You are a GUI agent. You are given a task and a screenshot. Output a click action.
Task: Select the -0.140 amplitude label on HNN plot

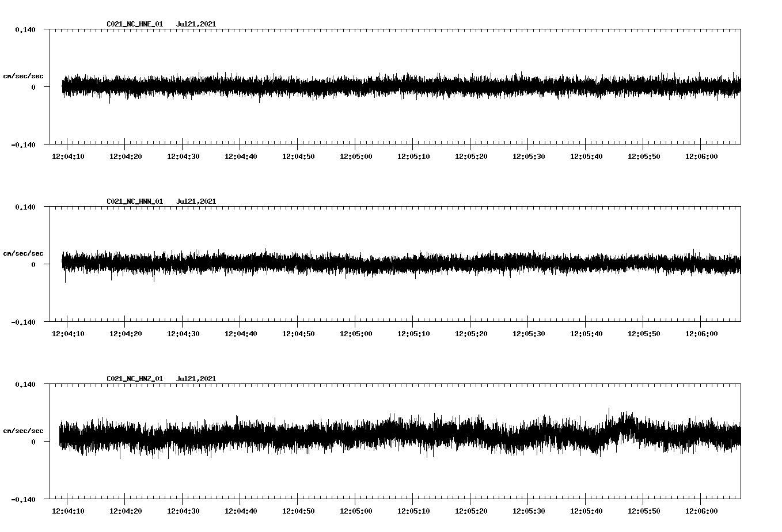pos(23,323)
